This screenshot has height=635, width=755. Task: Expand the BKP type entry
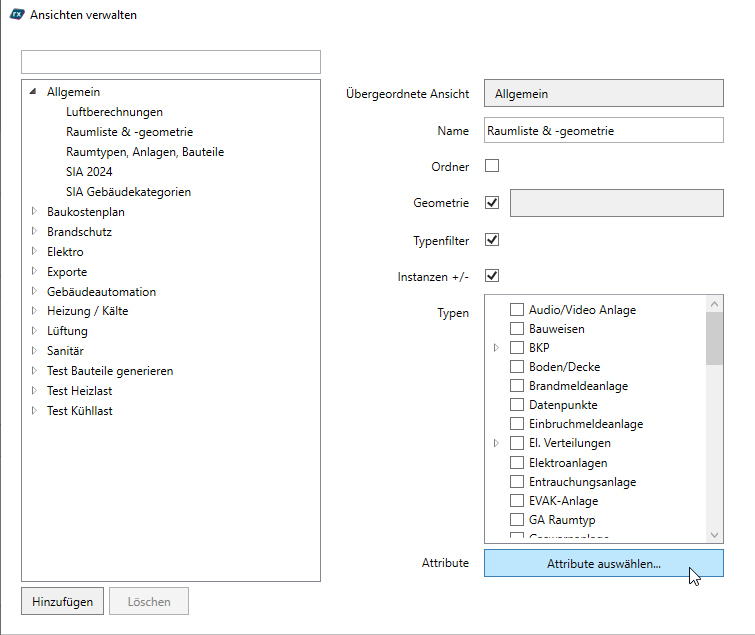click(497, 348)
